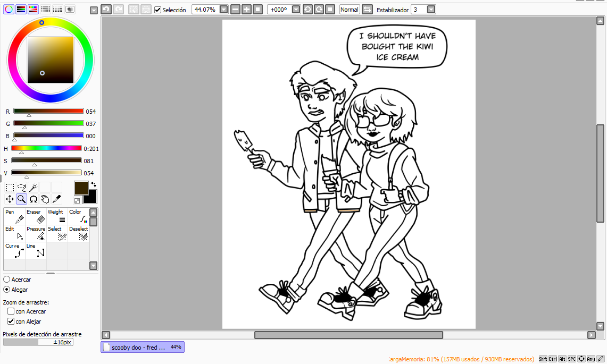The image size is (607, 364).
Task: Select the Zoom magnifier tool
Action: (22, 199)
